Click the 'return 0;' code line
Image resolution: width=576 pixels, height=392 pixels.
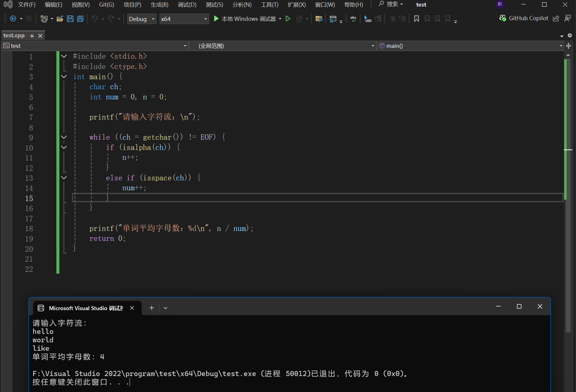point(107,238)
